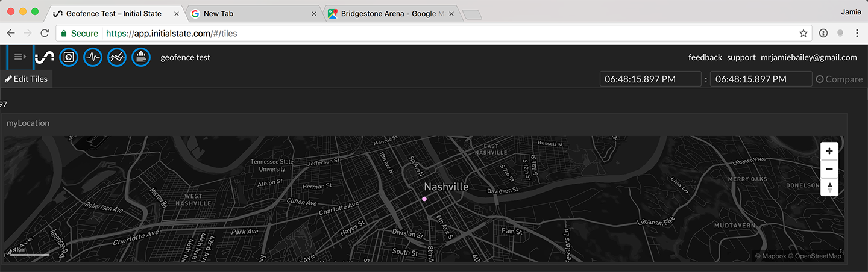Screen dimensions: 868x272
Task: Click the Tennessee State University label
Action: tap(272, 165)
